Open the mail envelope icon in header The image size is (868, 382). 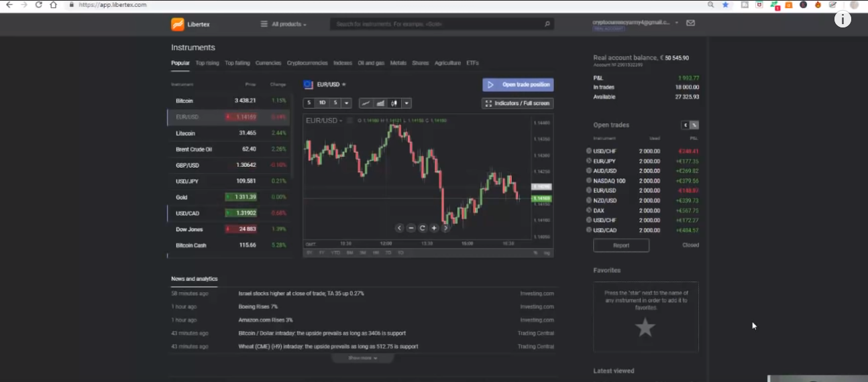click(691, 23)
